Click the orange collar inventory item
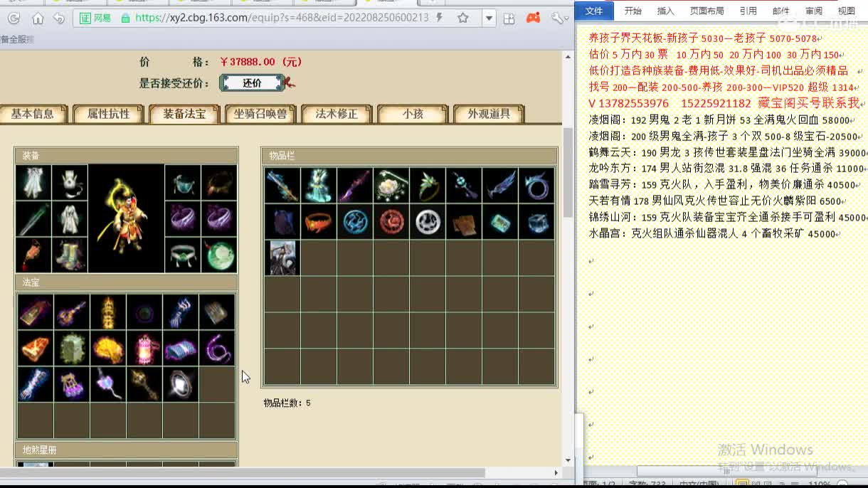868x488 pixels. click(318, 221)
